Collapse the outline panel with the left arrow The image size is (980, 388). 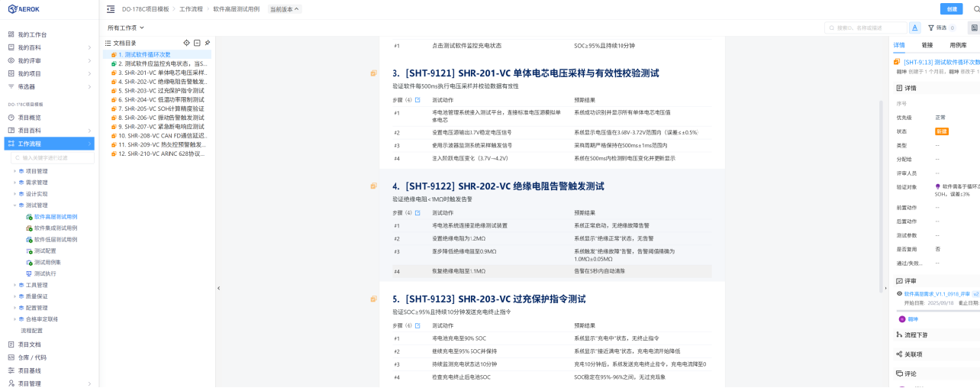click(x=218, y=288)
